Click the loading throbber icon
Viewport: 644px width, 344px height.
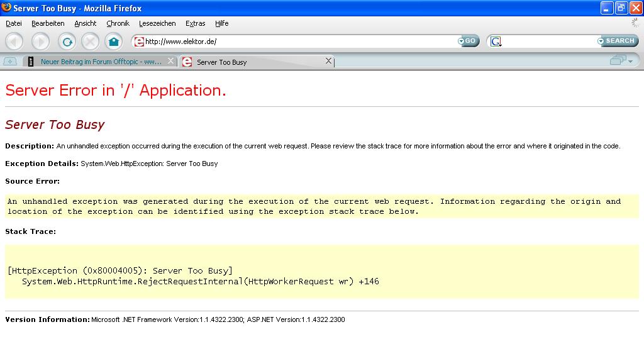(x=635, y=23)
